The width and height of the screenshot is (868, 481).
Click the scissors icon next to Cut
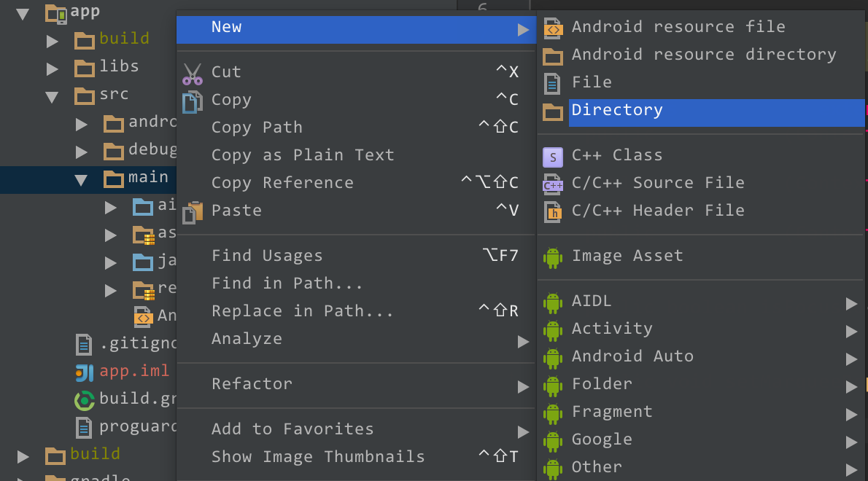[192, 74]
